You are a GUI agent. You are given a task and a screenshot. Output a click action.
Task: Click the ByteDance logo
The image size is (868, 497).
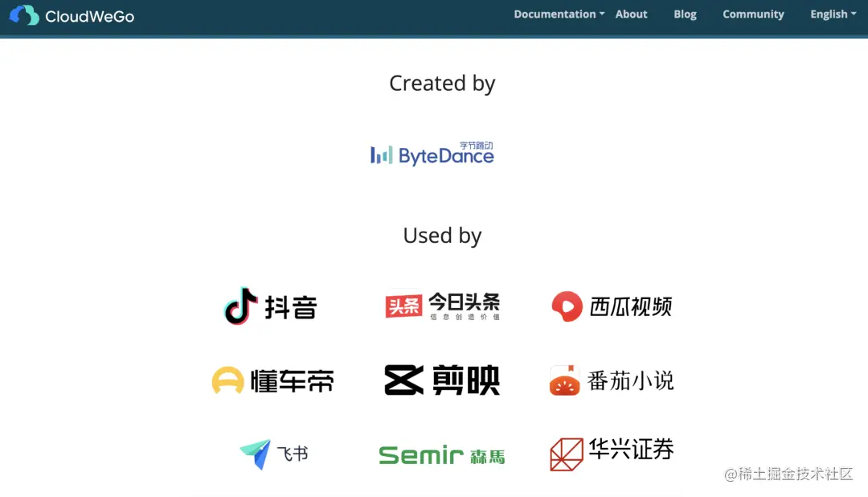432,154
